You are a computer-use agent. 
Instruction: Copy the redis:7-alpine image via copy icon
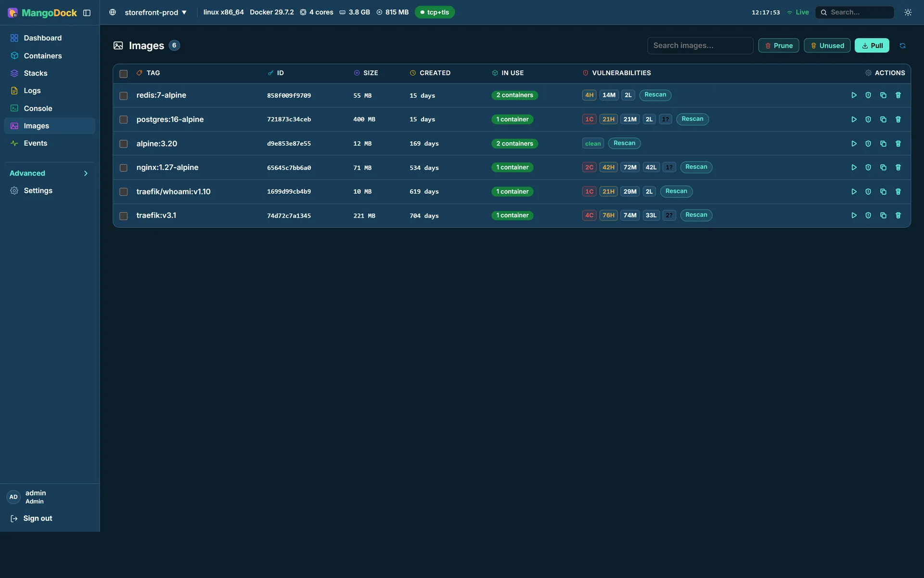tap(883, 95)
